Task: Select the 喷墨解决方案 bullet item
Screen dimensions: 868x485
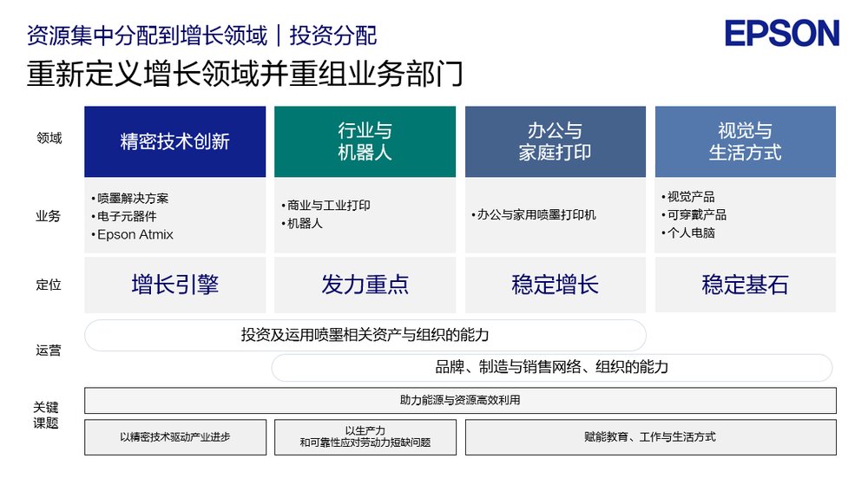Action: coord(132,198)
